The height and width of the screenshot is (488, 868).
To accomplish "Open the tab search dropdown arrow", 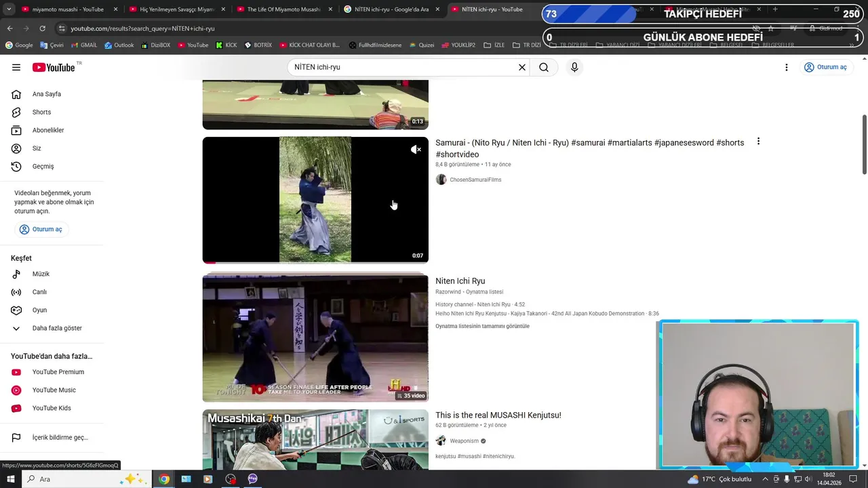I will tap(9, 9).
